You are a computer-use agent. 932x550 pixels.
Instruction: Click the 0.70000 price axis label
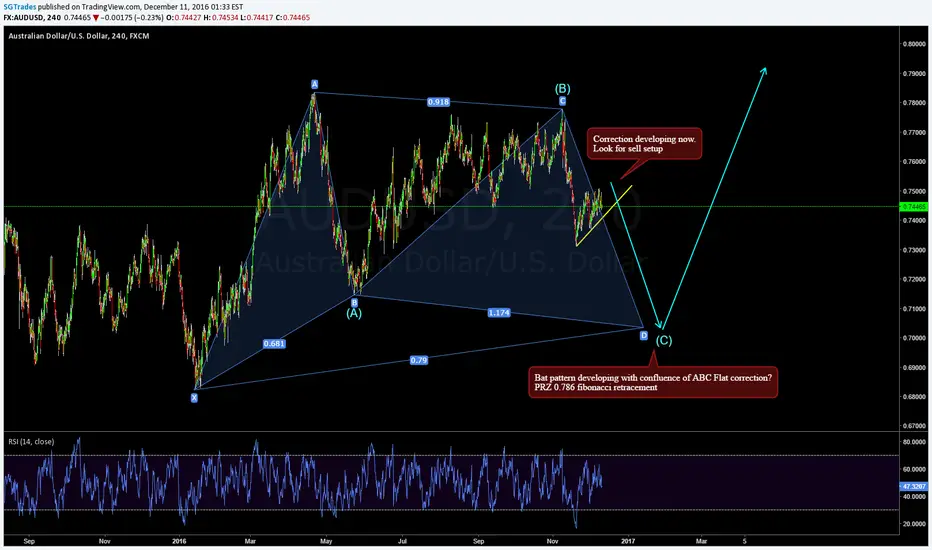pos(915,338)
